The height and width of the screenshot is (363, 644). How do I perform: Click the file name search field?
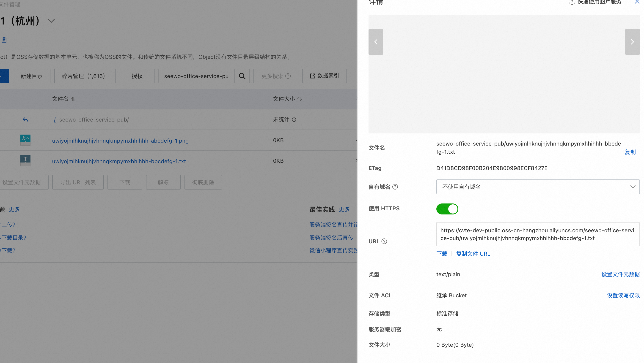click(x=196, y=76)
